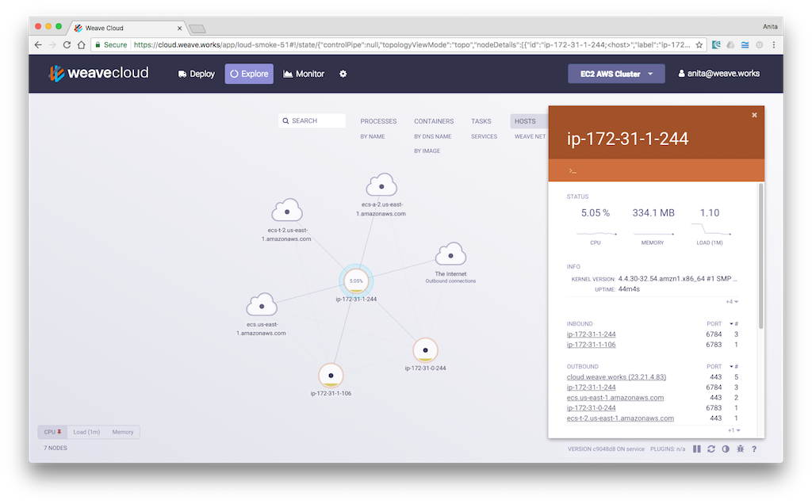Click the topology search field

(312, 120)
